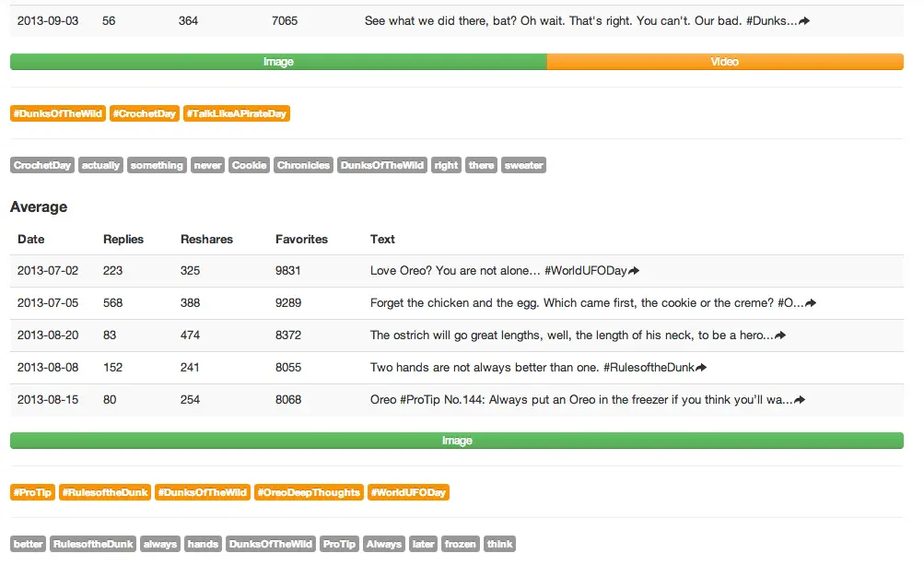
Task: Click the green Image segment beside Video
Action: 278,62
